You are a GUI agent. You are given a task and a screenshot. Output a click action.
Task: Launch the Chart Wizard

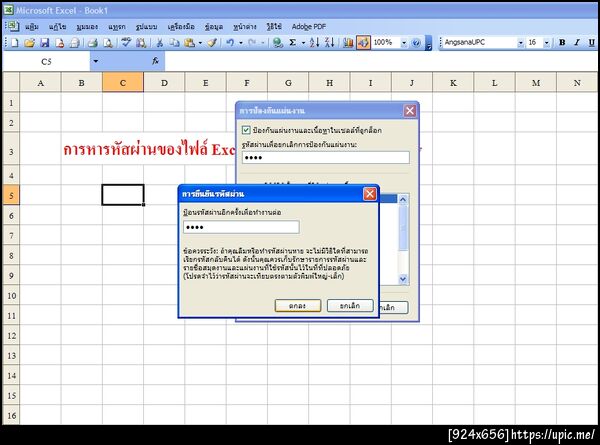(x=348, y=42)
